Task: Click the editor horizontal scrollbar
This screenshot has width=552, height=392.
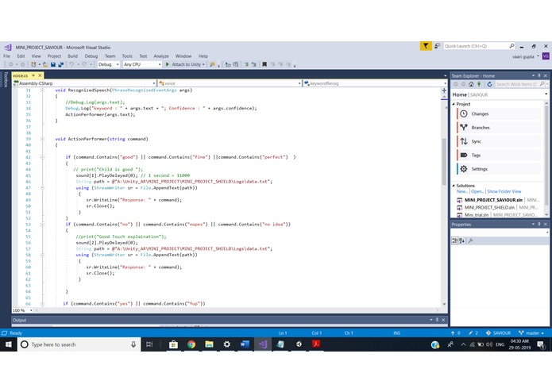Action: 238,310
